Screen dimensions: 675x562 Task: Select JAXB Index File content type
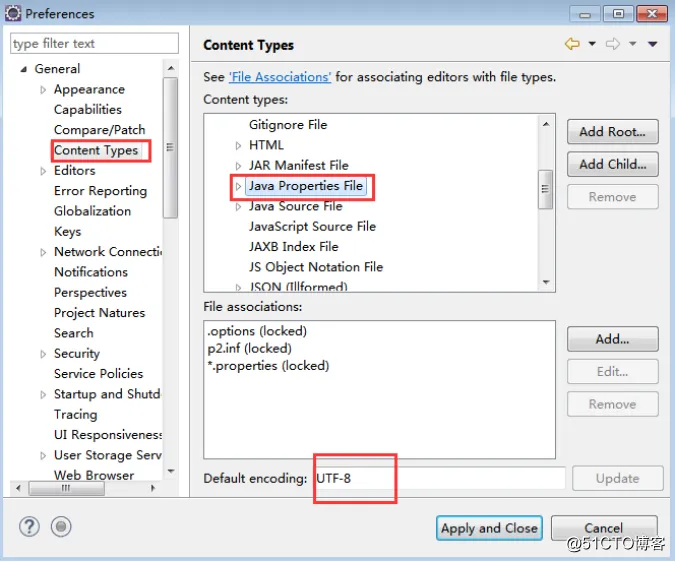(x=293, y=247)
